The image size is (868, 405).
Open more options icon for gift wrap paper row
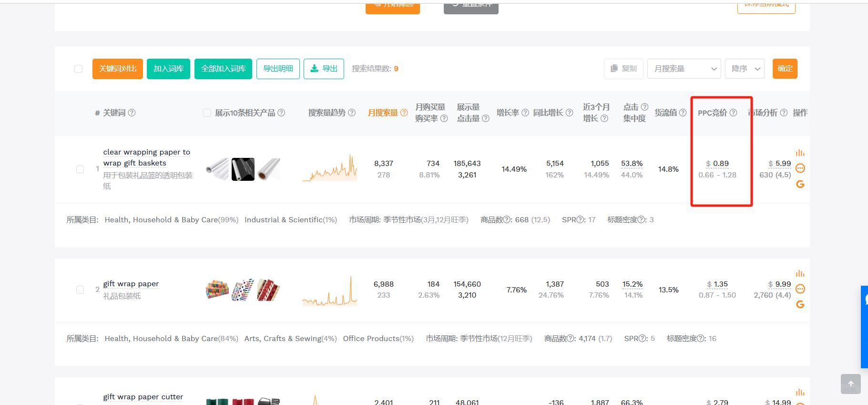800,289
